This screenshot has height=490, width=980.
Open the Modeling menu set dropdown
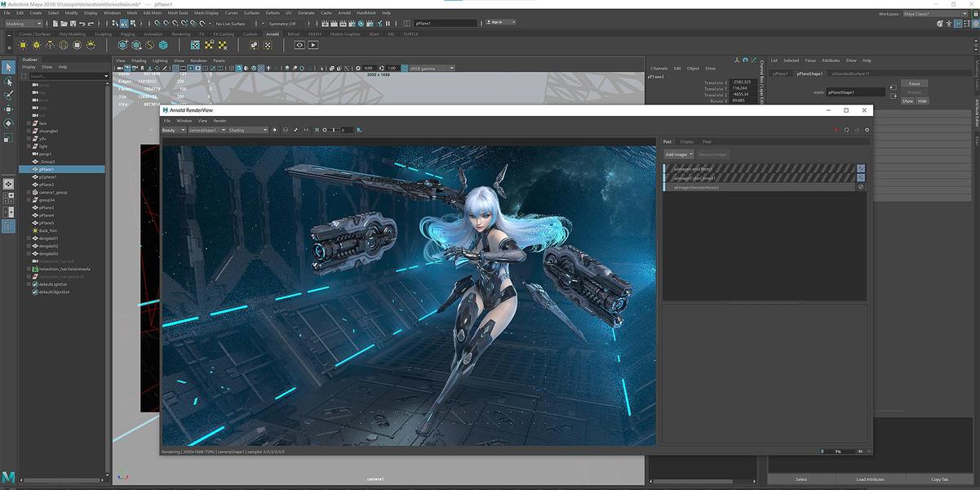25,24
